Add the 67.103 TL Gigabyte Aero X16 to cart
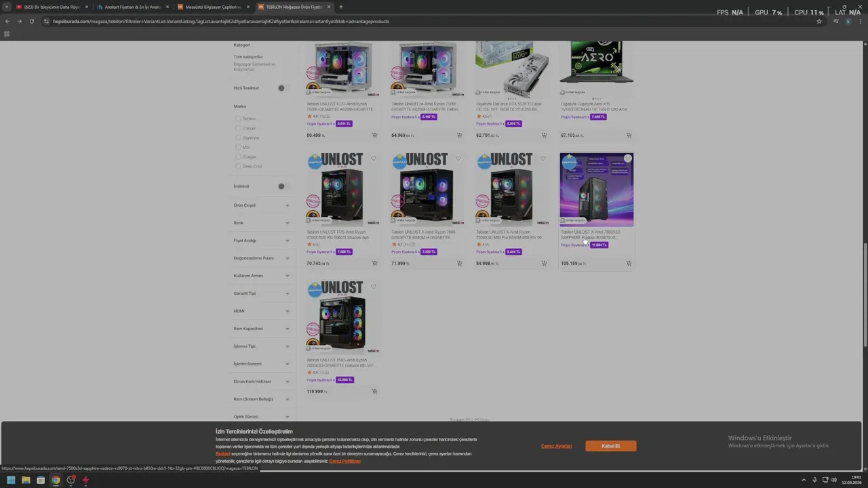This screenshot has height=488, width=868. (629, 135)
